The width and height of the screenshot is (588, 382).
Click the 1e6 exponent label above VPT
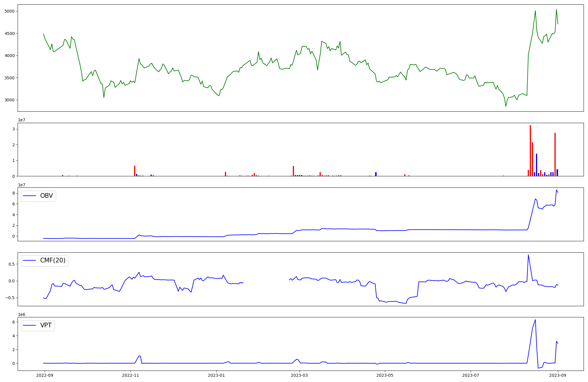22,315
